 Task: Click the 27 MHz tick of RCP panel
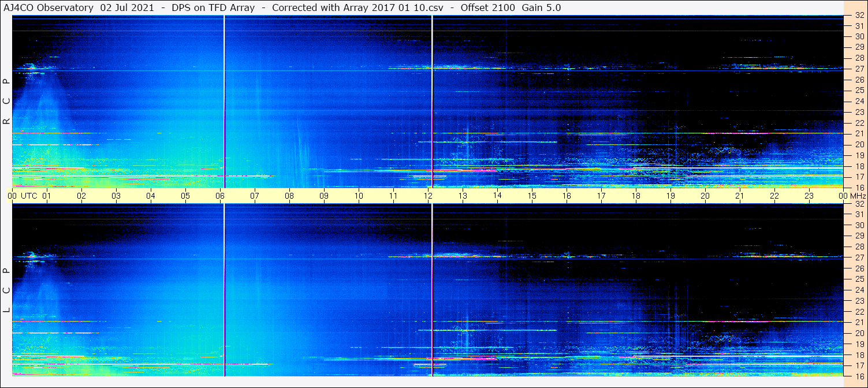pos(859,69)
